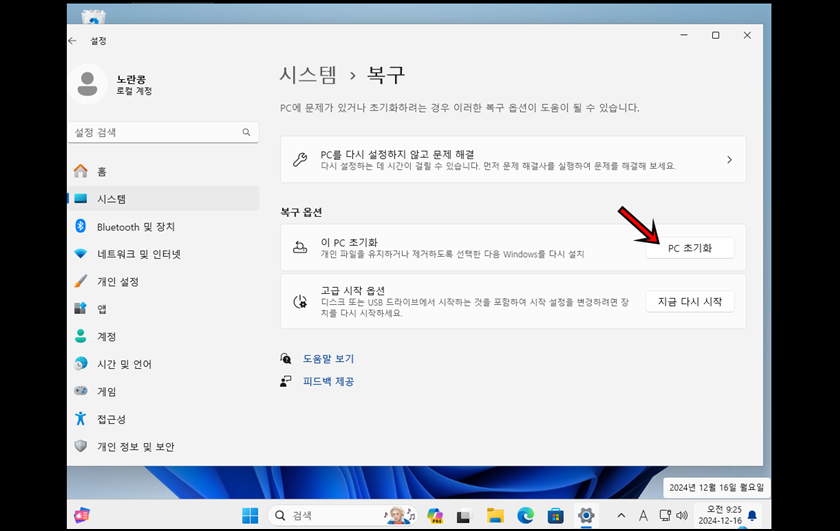Open 계정 in the sidebar
Image resolution: width=840 pixels, height=531 pixels.
[163, 336]
